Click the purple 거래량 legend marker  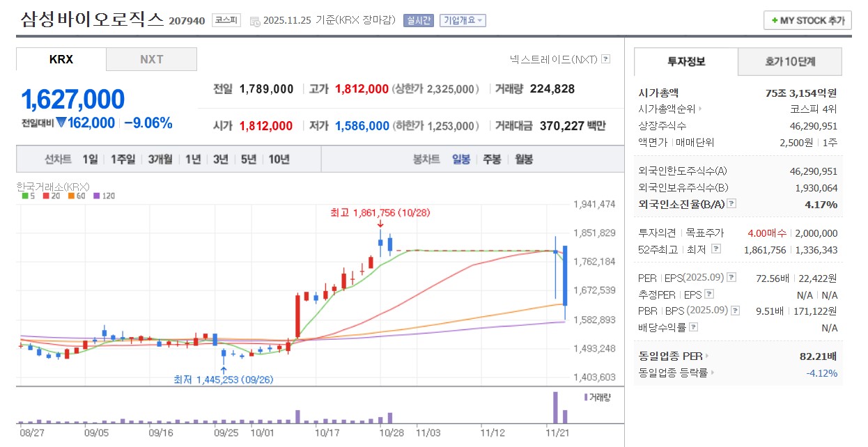click(586, 396)
